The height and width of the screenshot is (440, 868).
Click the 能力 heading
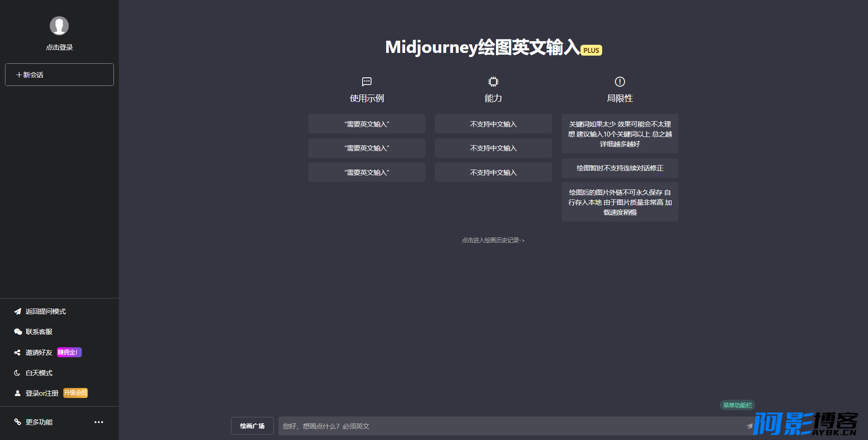pyautogui.click(x=493, y=98)
